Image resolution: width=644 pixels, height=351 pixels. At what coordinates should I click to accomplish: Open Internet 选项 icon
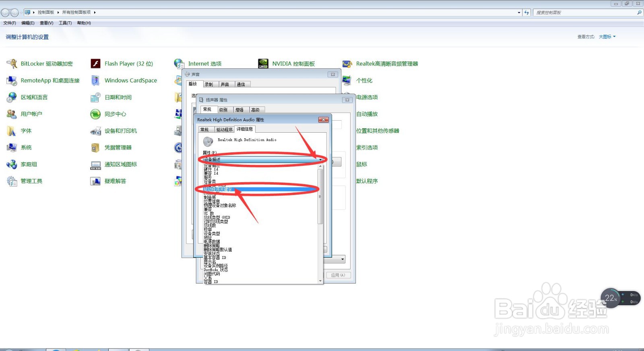tap(180, 64)
